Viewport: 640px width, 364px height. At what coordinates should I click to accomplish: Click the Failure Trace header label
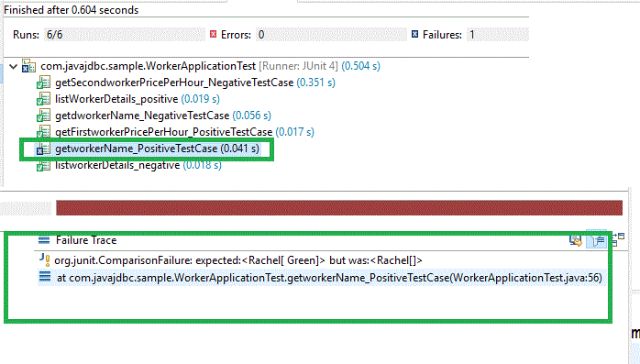pos(86,240)
